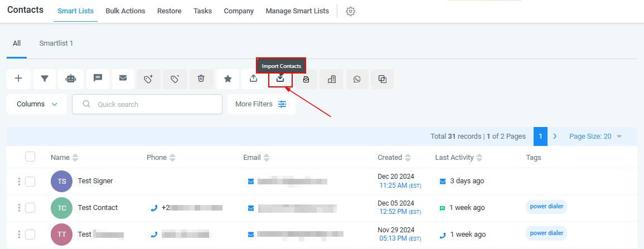The width and height of the screenshot is (644, 249).
Task: Click the Merge Contacts overlapping squares icon
Action: [x=382, y=79]
